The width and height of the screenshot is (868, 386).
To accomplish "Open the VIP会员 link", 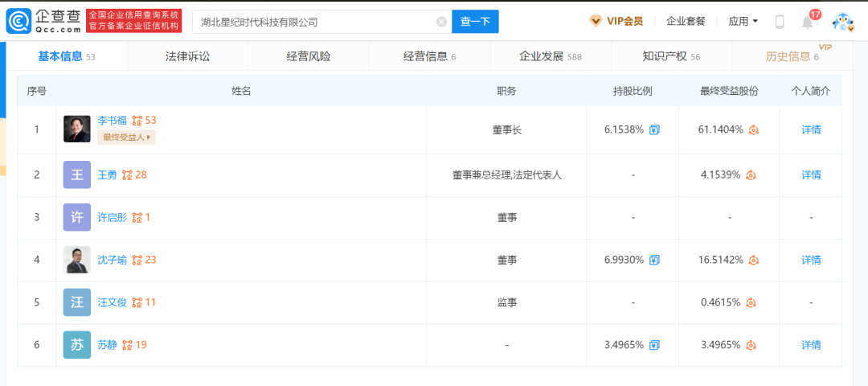I will [625, 22].
